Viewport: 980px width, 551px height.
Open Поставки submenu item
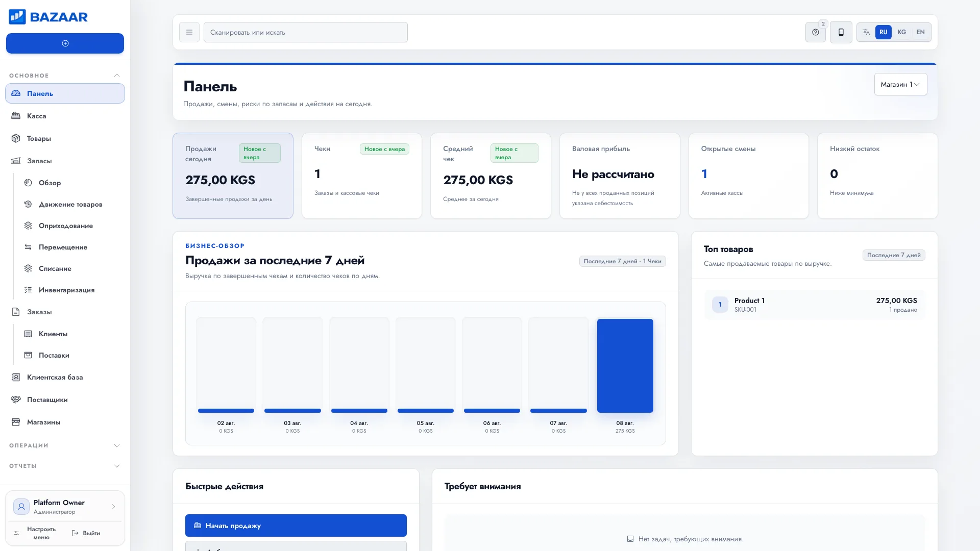click(70, 355)
